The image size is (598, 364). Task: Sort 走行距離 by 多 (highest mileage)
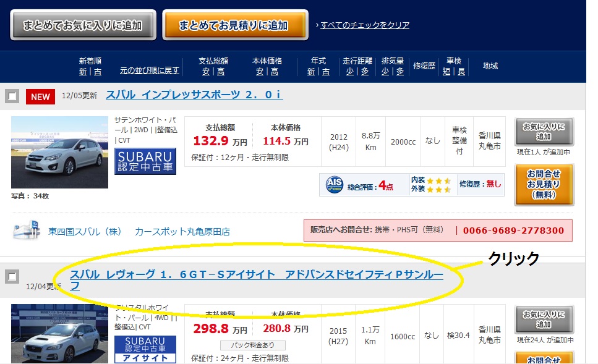tap(365, 72)
